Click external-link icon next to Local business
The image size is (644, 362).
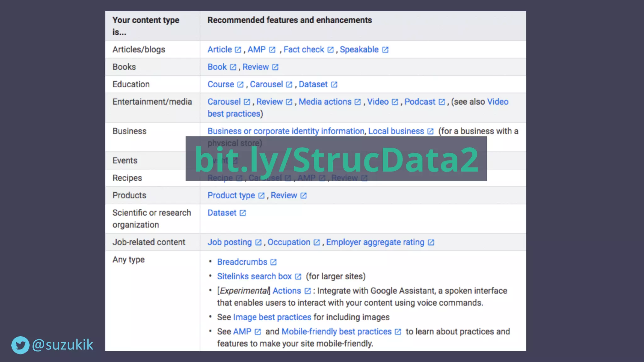point(430,131)
